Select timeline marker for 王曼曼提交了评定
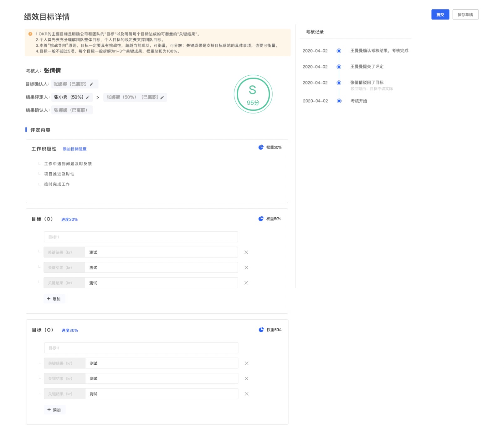 coord(339,67)
